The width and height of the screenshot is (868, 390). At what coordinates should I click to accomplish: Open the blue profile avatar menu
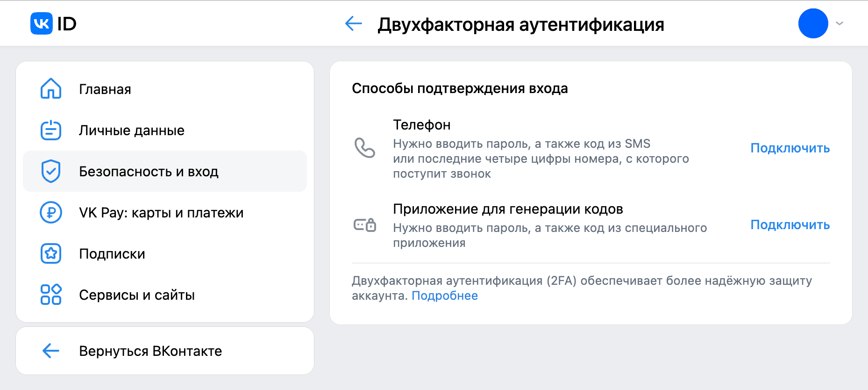click(x=813, y=23)
